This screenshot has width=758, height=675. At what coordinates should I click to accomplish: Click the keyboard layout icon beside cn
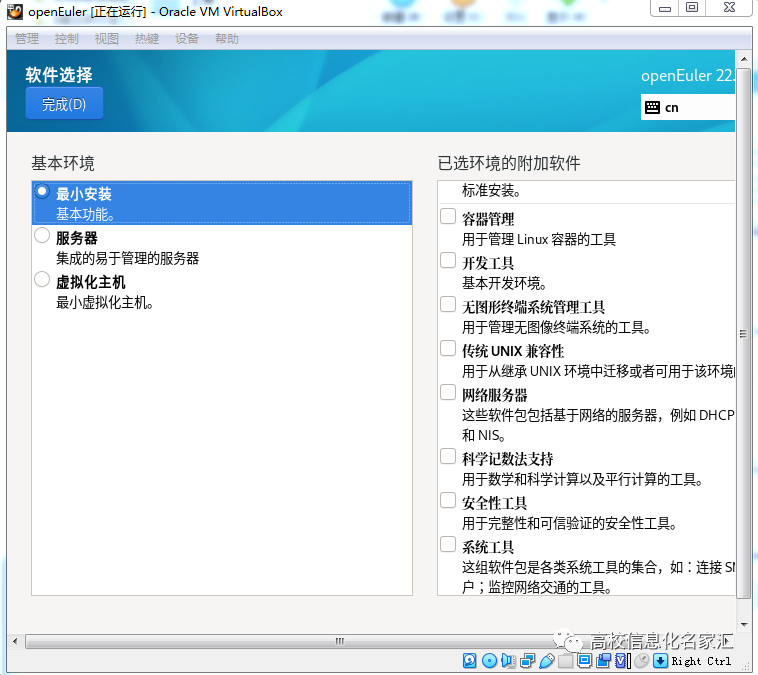click(x=652, y=107)
